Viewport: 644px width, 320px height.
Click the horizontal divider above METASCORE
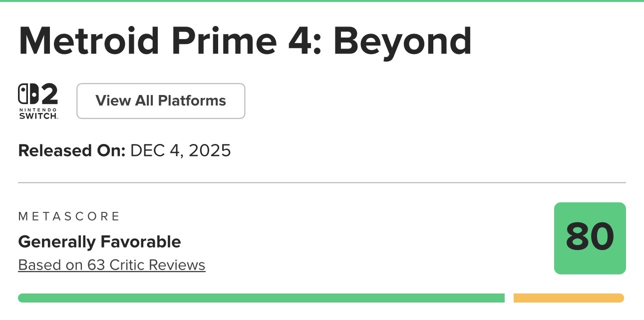[322, 182]
